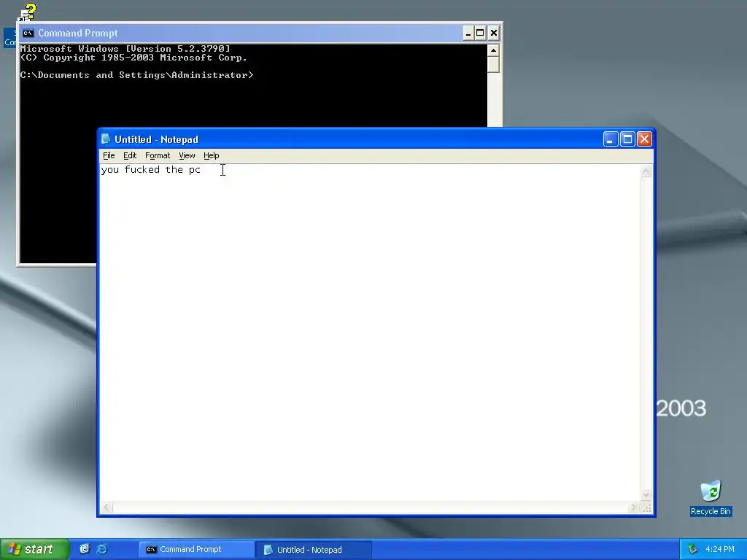Open the Format menu in Notepad
The height and width of the screenshot is (560, 747).
click(x=158, y=156)
